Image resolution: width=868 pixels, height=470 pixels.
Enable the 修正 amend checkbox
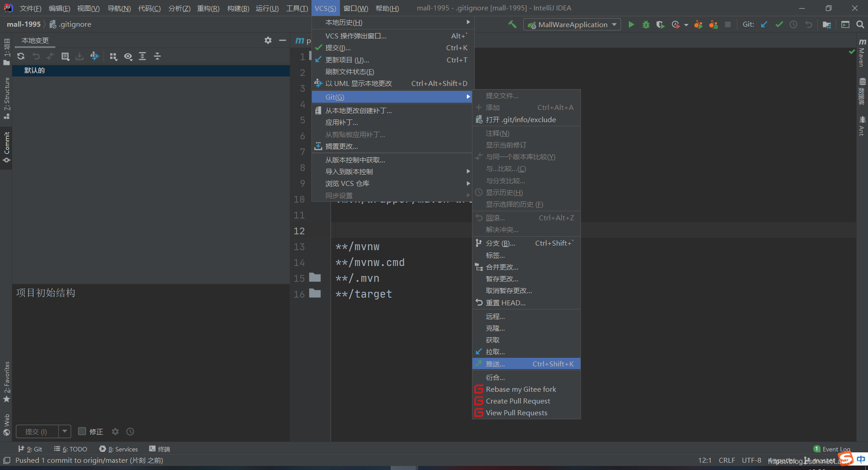click(x=82, y=431)
